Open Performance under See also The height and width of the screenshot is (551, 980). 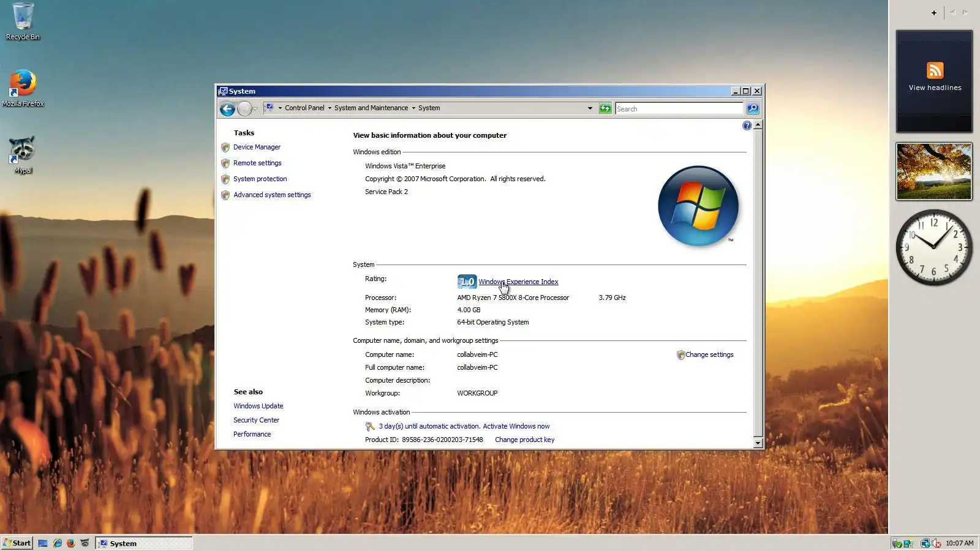click(x=252, y=435)
